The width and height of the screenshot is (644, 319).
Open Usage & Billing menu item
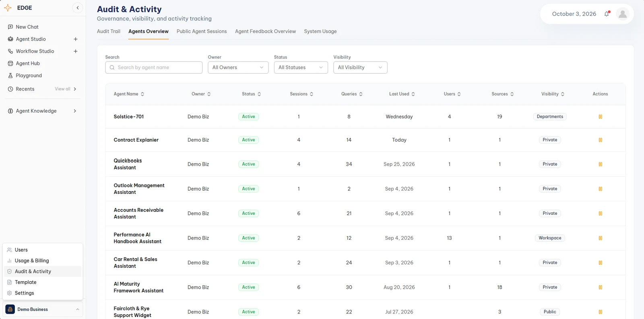pos(43,261)
